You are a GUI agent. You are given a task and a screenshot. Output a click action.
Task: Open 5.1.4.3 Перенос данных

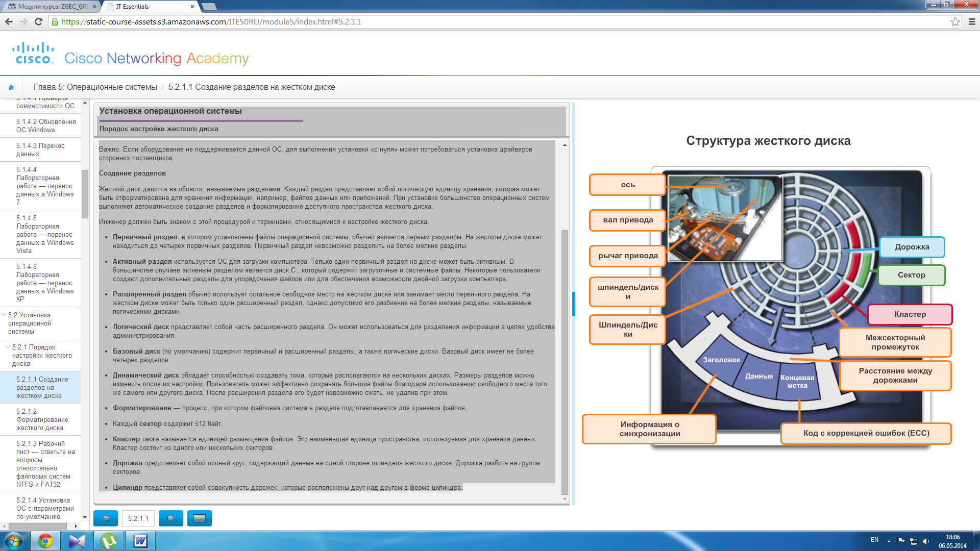click(40, 149)
